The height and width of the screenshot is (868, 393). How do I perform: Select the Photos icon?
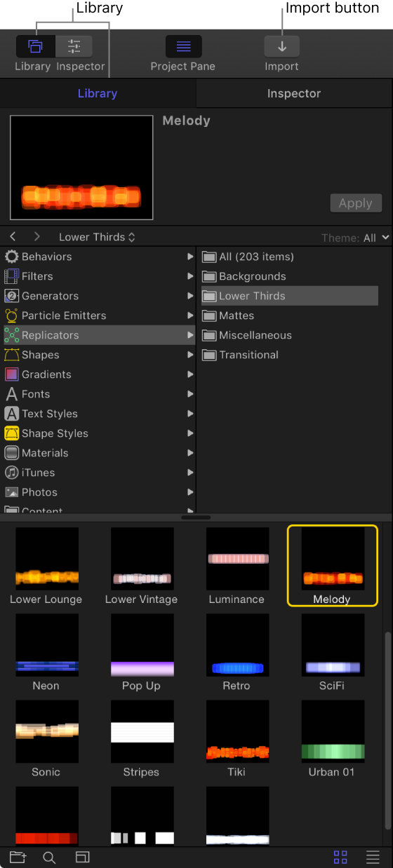pos(11,492)
